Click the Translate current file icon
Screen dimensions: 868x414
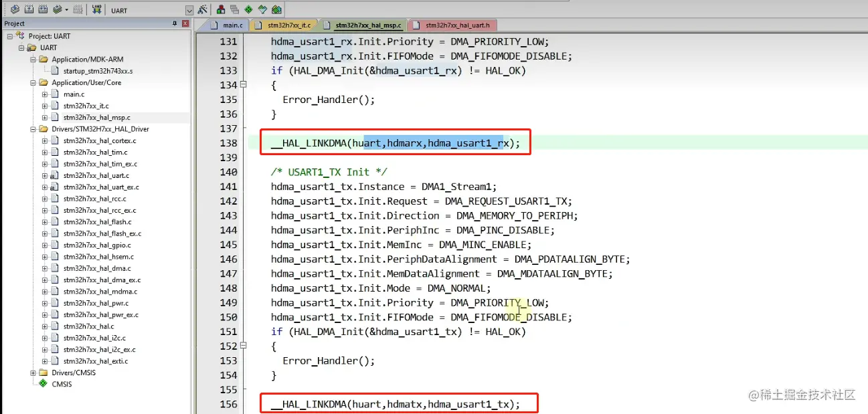[x=15, y=10]
